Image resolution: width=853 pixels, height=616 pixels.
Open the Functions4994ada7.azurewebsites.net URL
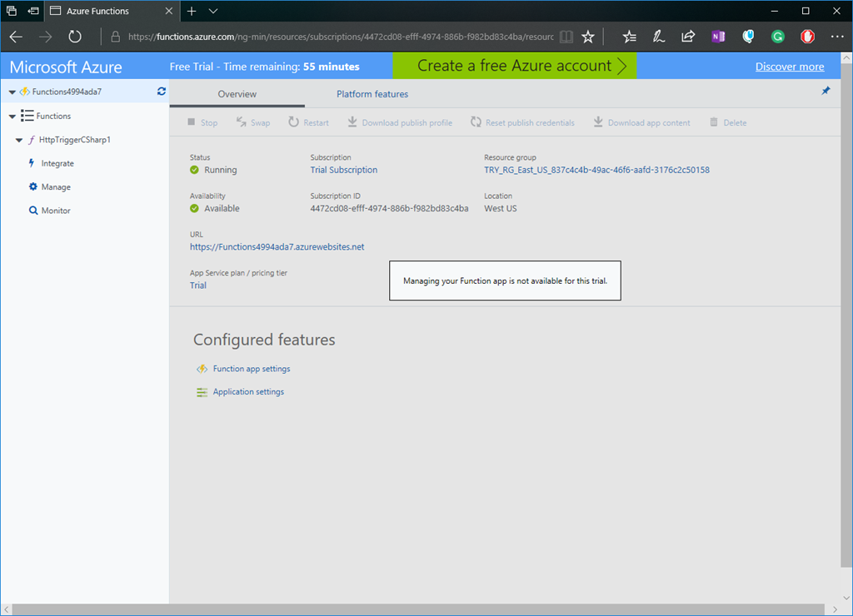click(277, 247)
